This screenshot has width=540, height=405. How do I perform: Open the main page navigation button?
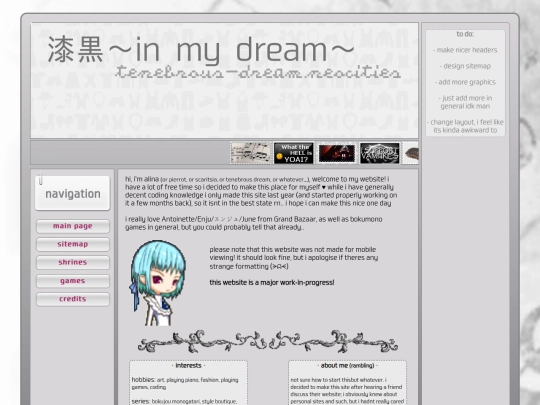(73, 226)
